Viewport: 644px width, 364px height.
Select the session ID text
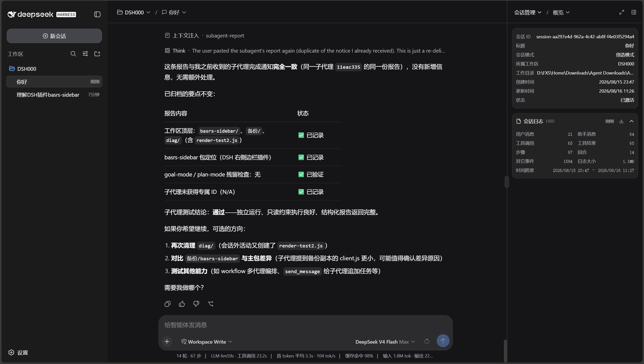pos(585,37)
